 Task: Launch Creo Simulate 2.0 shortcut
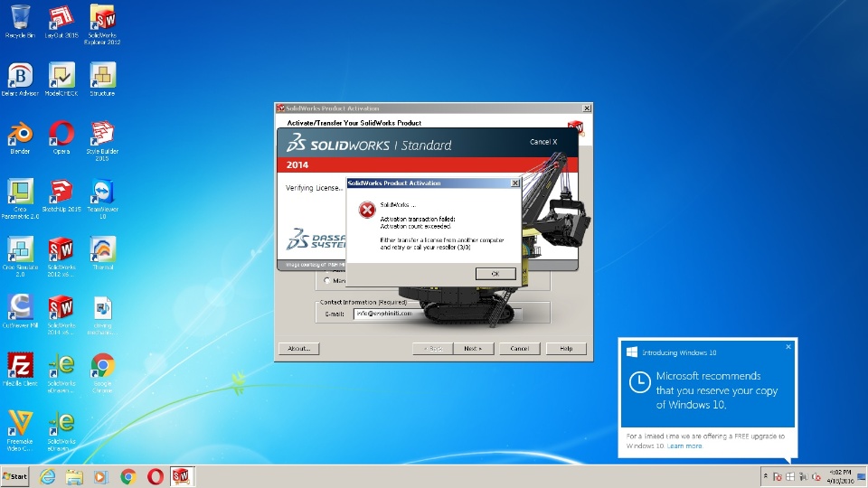coord(20,257)
